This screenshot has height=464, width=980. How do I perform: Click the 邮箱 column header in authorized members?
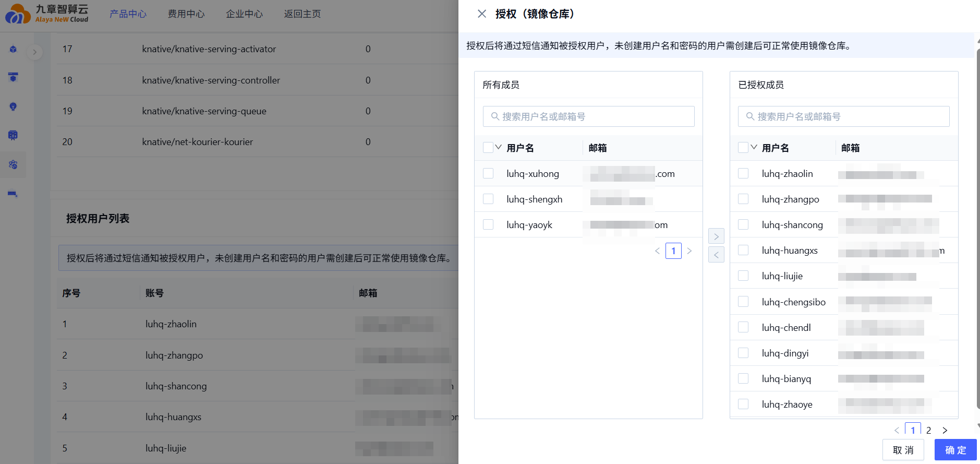coord(850,148)
